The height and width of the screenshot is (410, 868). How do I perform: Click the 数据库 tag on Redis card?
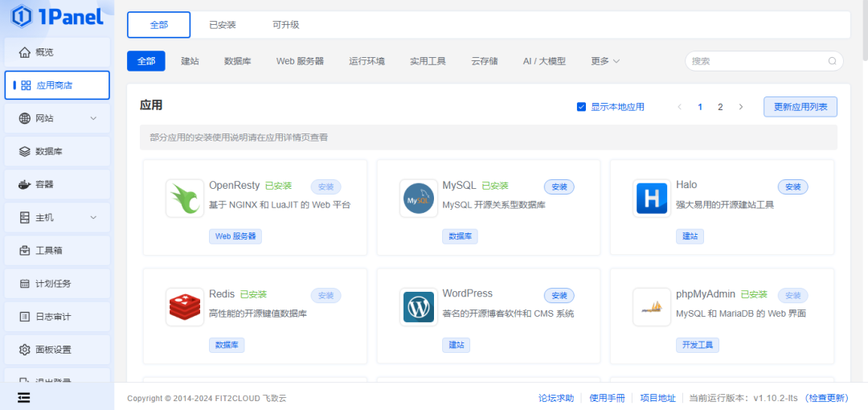(227, 345)
